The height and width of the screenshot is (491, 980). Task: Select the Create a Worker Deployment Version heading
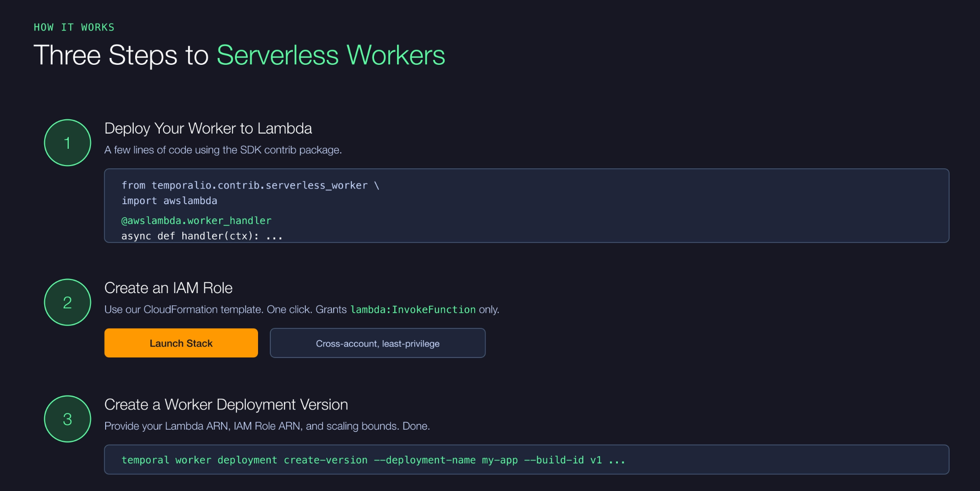pyautogui.click(x=226, y=405)
